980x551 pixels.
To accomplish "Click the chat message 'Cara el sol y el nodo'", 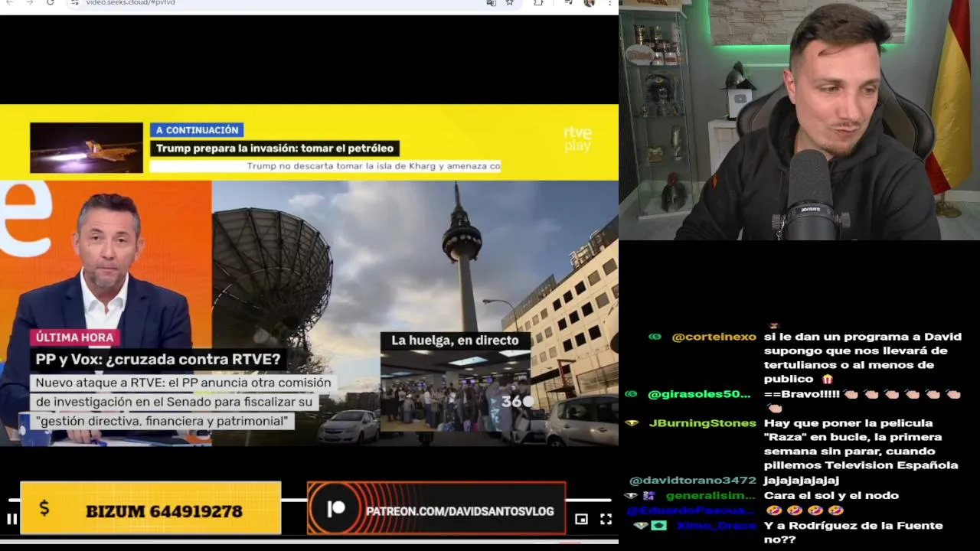I will click(x=831, y=496).
